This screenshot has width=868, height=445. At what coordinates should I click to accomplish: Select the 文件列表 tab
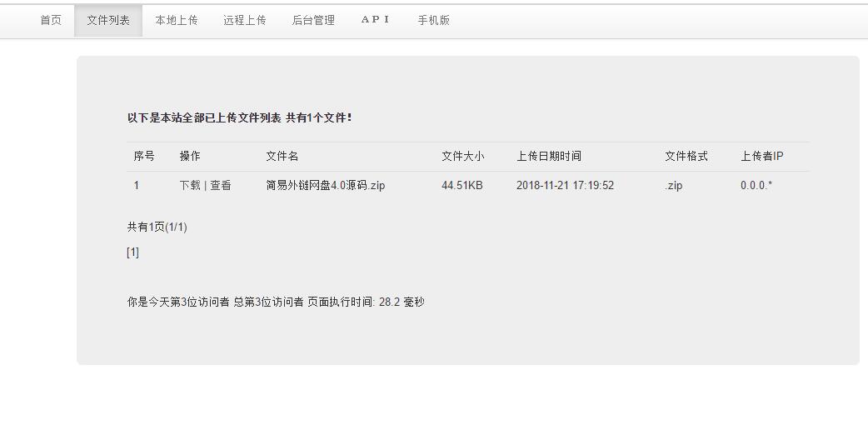click(x=108, y=20)
